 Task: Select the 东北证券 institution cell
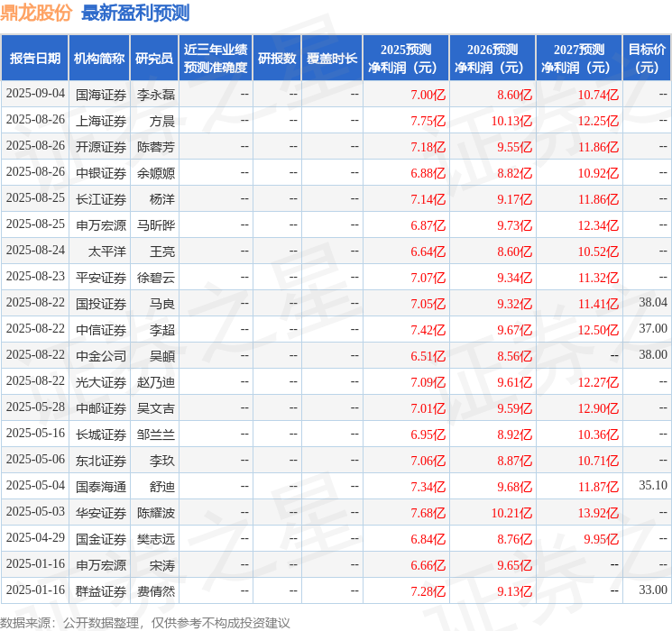click(101, 461)
